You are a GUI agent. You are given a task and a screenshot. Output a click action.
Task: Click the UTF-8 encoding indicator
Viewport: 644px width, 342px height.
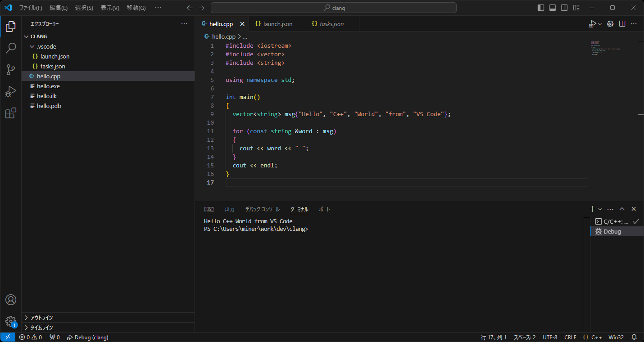coord(550,337)
